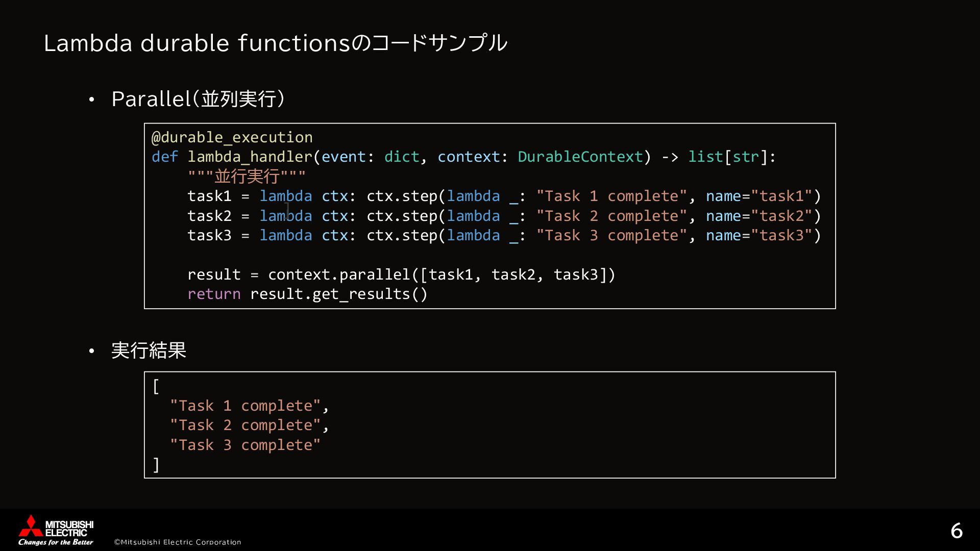
Task: Click the list[str] return type
Action: tap(728, 157)
